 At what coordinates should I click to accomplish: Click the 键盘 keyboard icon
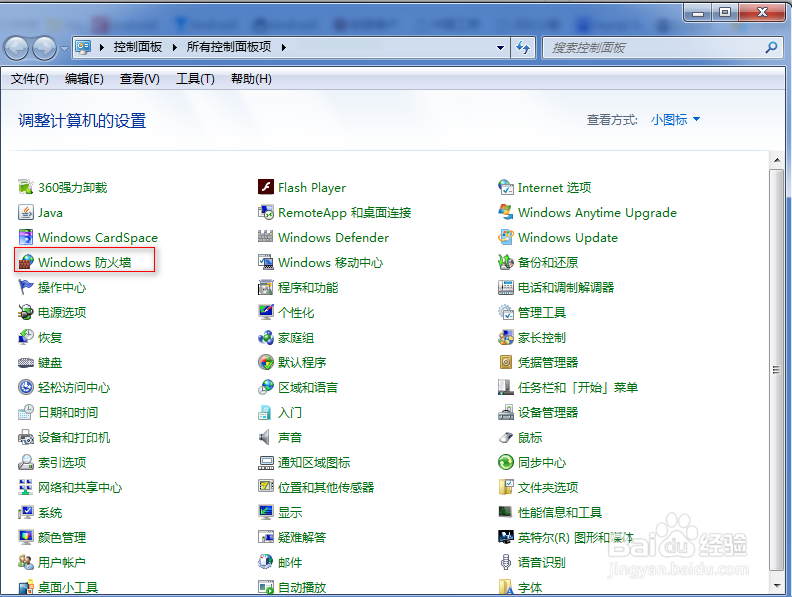tap(26, 362)
